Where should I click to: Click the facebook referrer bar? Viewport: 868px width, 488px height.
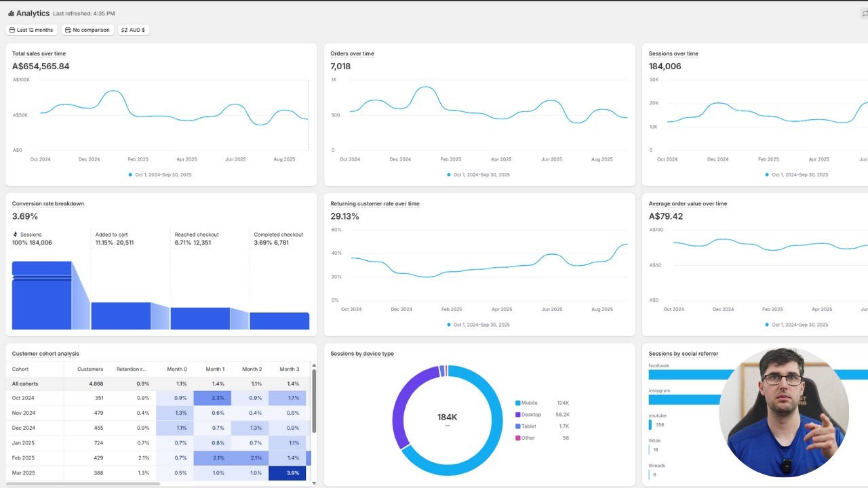coord(758,375)
